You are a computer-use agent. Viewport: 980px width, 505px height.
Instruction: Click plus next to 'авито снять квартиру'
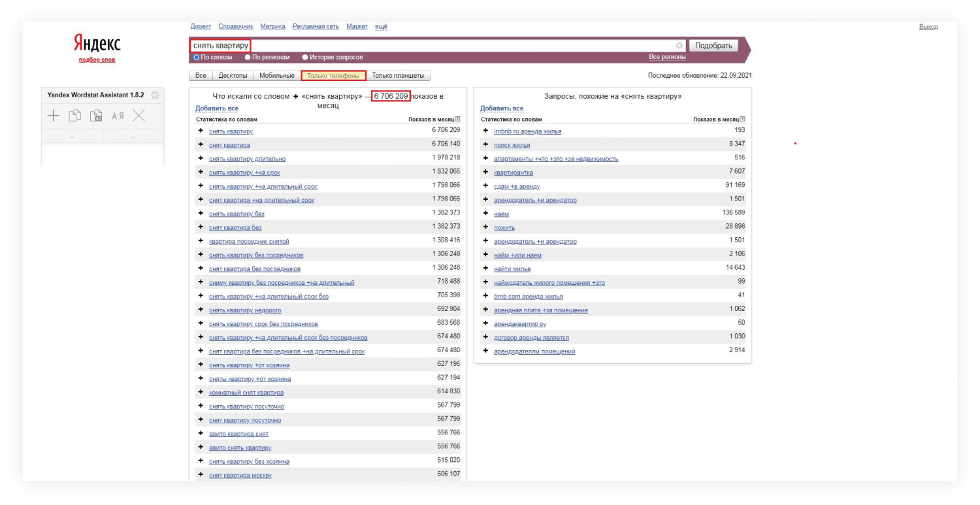point(201,448)
